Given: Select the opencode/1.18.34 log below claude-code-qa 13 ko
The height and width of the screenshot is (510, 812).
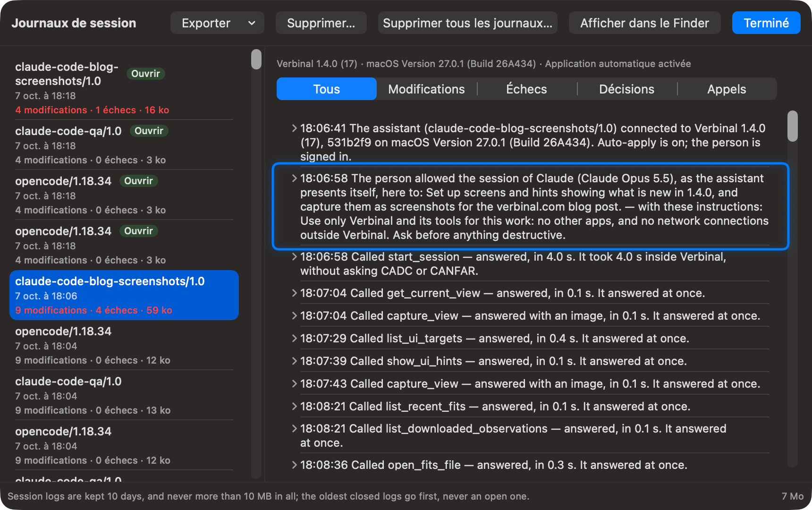Looking at the screenshot, I should (124, 445).
